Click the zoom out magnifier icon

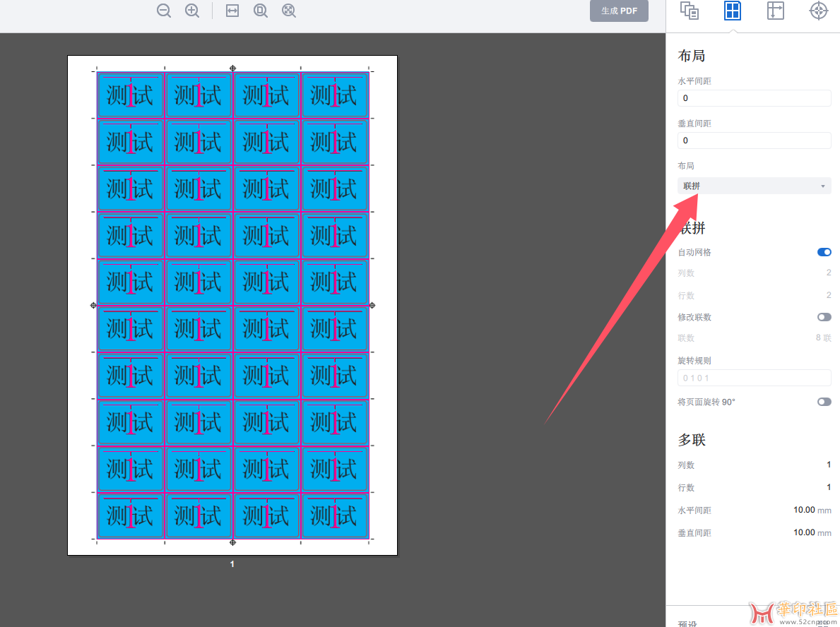tap(164, 11)
